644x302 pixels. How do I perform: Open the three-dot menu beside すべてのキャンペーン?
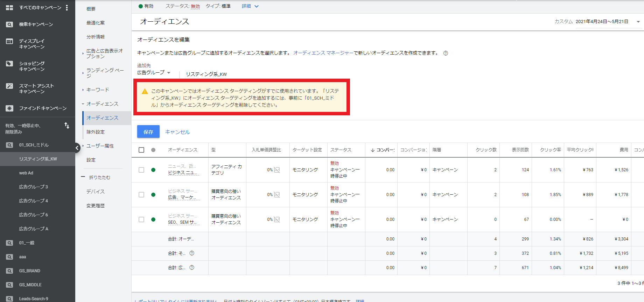click(x=67, y=7)
